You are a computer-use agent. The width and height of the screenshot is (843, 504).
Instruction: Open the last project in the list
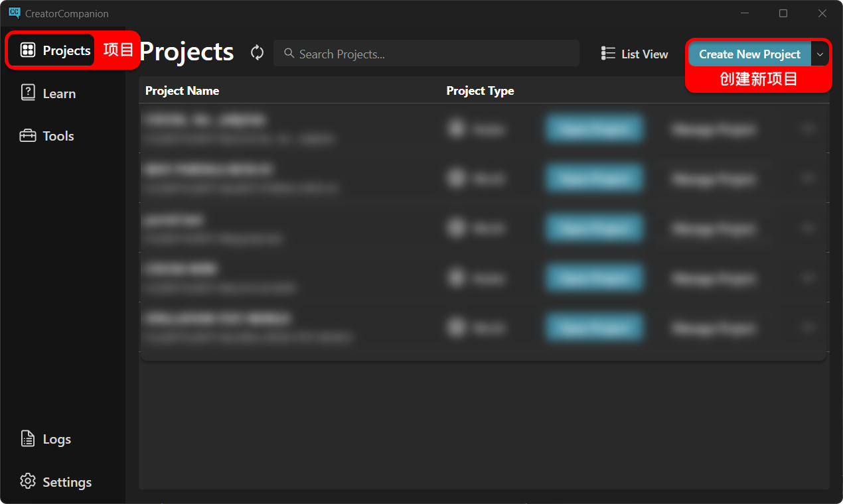click(595, 328)
